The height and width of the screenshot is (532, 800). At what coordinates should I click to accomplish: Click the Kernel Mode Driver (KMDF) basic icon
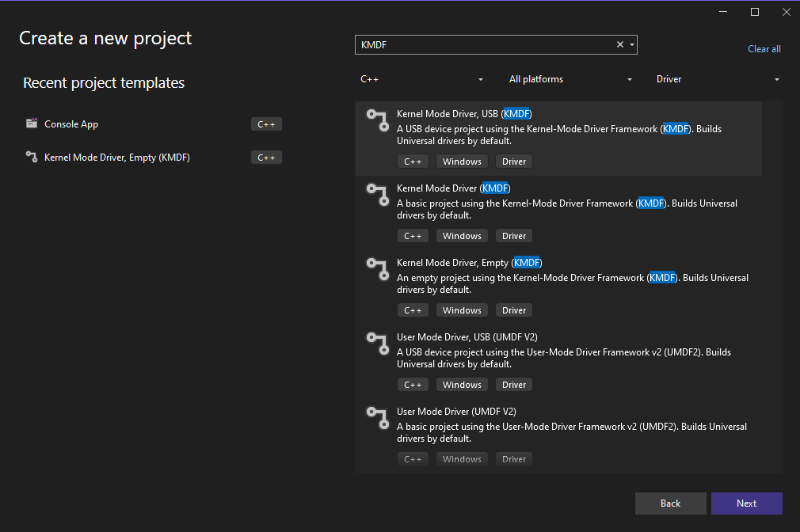pyautogui.click(x=378, y=195)
